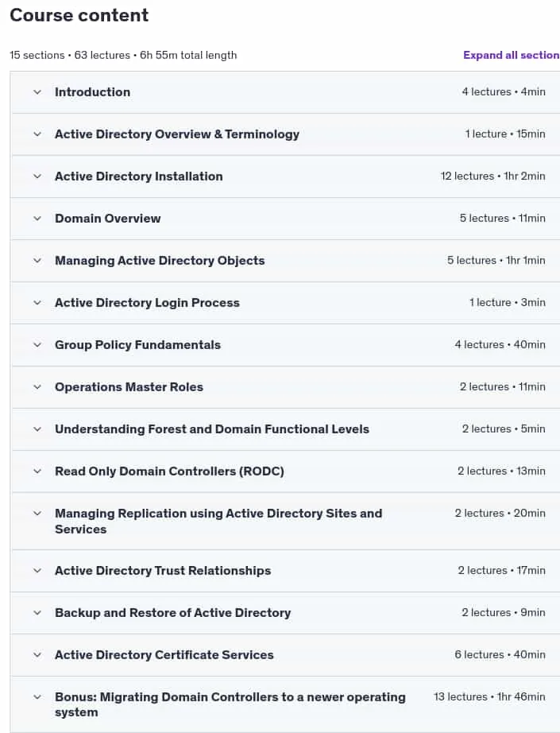Click chevron beside Backup and Restore section
Viewport: 560px width, 733px height.
coord(37,613)
